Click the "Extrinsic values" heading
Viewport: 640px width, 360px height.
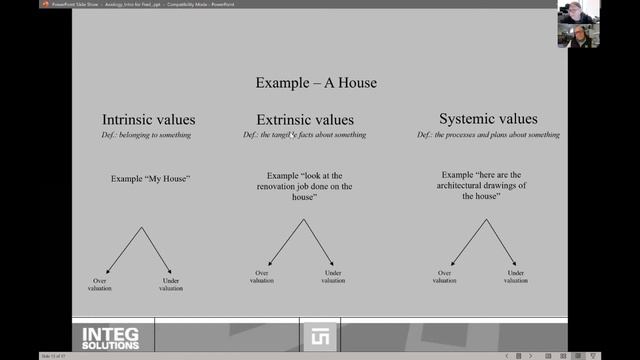point(305,120)
